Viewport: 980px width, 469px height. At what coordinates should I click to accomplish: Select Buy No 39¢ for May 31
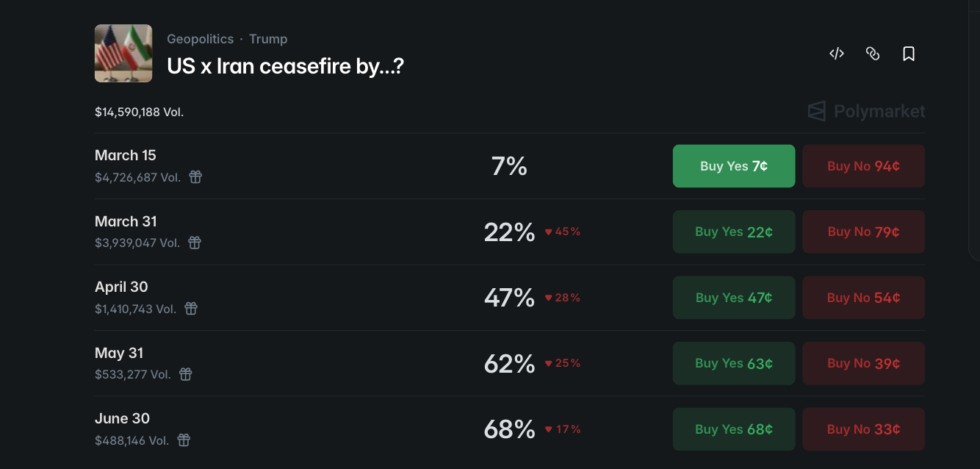863,363
